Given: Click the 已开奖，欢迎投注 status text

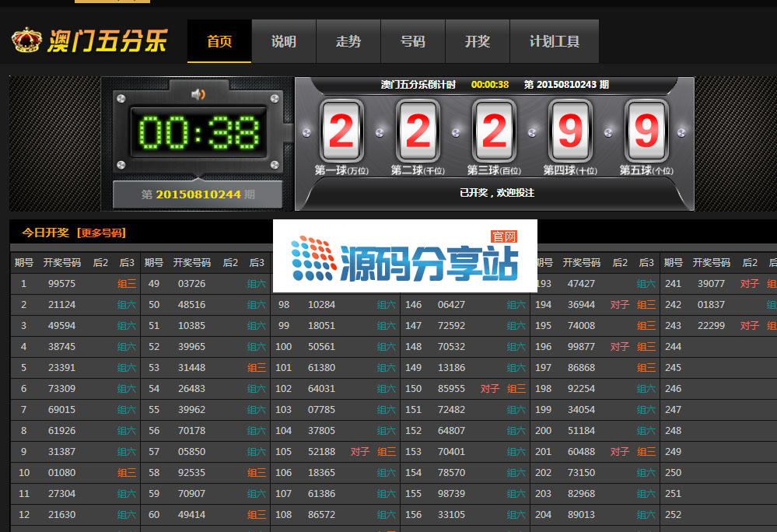Looking at the screenshot, I should click(497, 192).
